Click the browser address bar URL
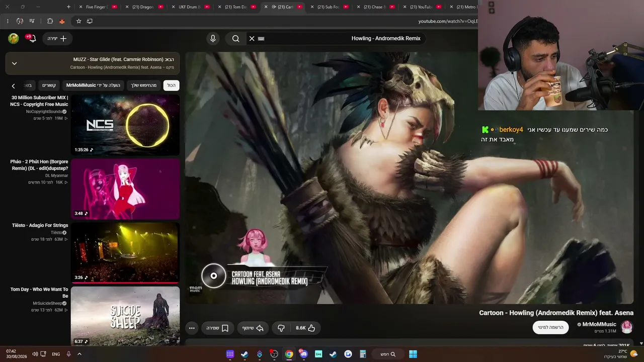The image size is (644, 362). click(x=448, y=21)
